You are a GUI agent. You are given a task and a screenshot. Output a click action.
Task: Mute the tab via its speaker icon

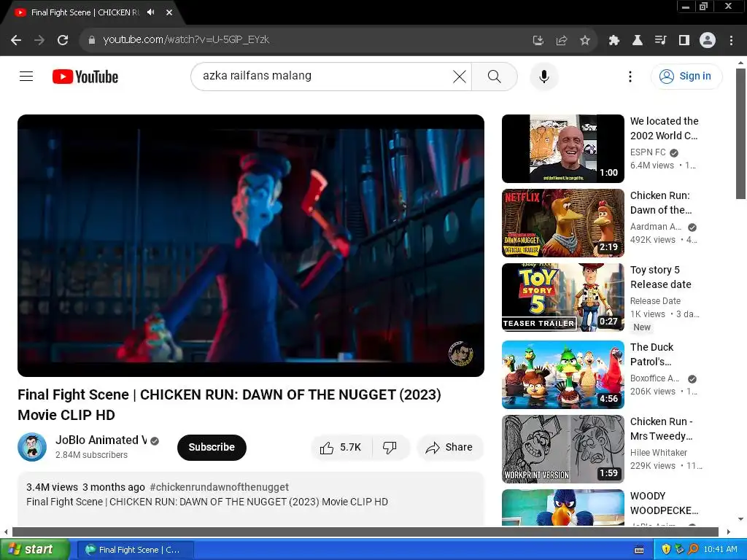(151, 12)
